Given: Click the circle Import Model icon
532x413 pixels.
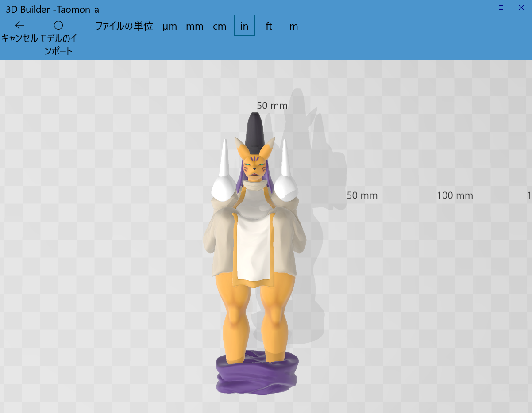Looking at the screenshot, I should point(58,25).
